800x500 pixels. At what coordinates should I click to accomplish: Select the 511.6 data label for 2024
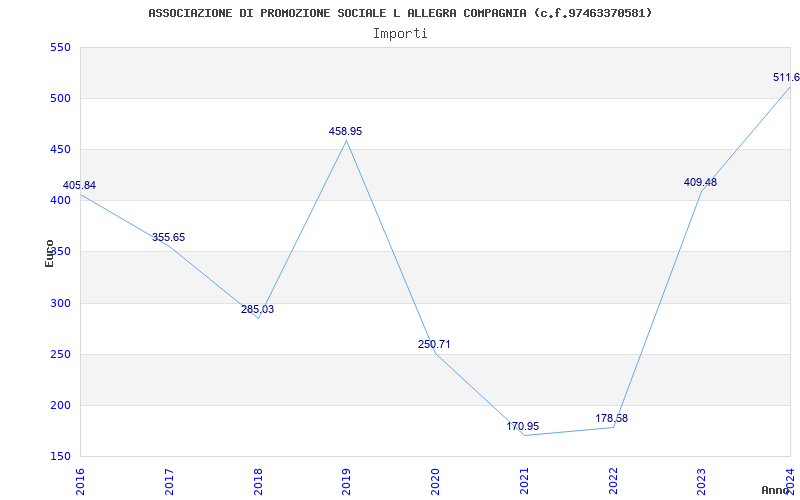(x=786, y=77)
